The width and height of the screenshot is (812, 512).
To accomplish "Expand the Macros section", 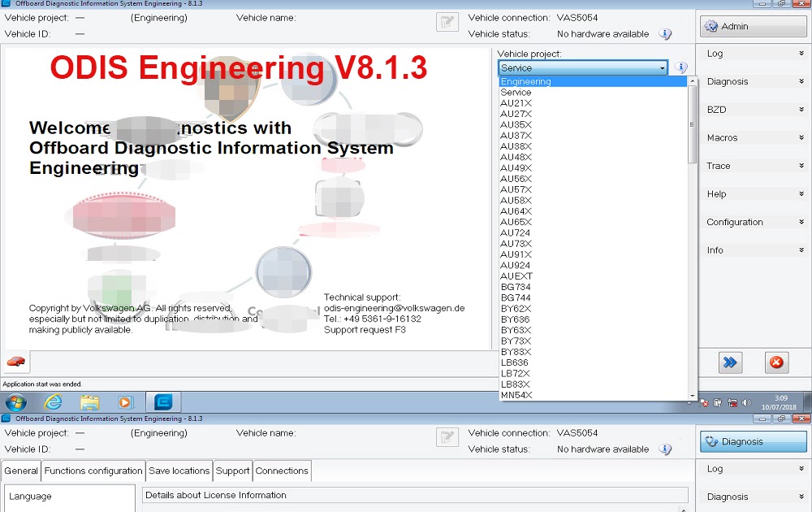I will tap(754, 137).
